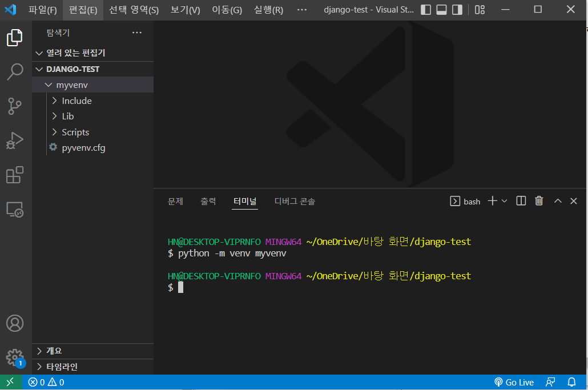
Task: Show errors and warnings count in status bar
Action: 46,382
